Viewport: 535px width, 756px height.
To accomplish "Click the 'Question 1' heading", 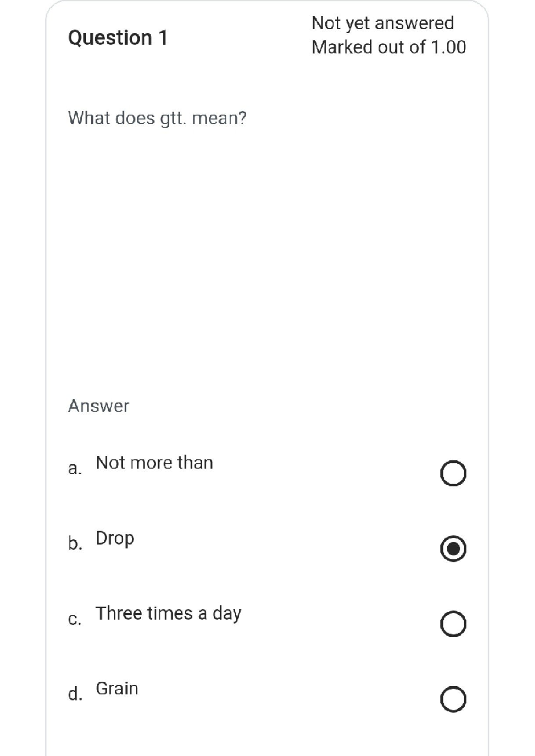I will 118,37.
